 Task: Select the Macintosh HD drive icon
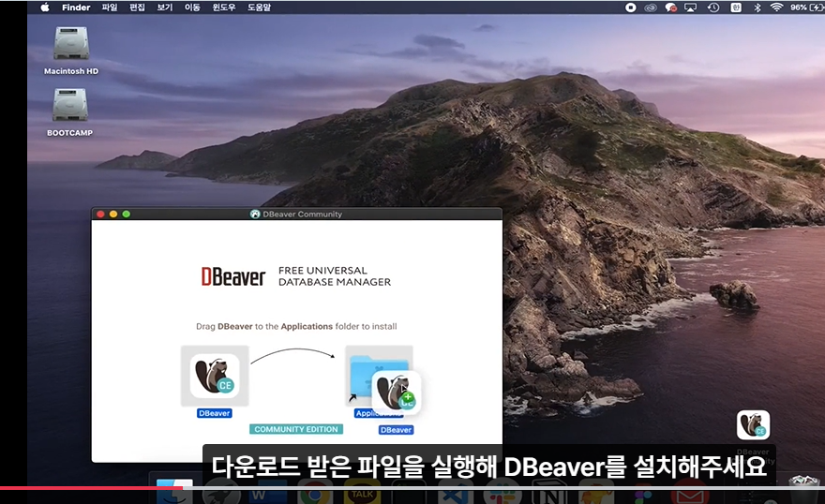pos(71,44)
